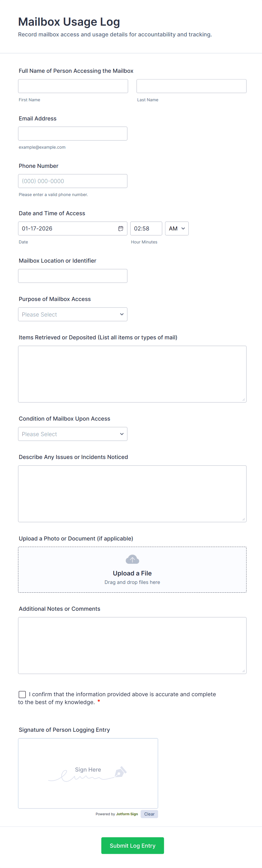Open the Purpose of Mailbox Access dropdown

click(73, 314)
